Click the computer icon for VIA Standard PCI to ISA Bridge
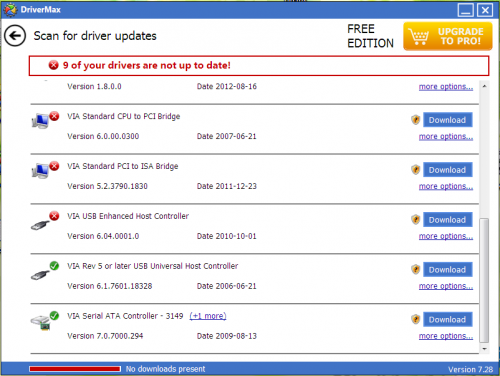This screenshot has height=376, width=500. pos(40,171)
